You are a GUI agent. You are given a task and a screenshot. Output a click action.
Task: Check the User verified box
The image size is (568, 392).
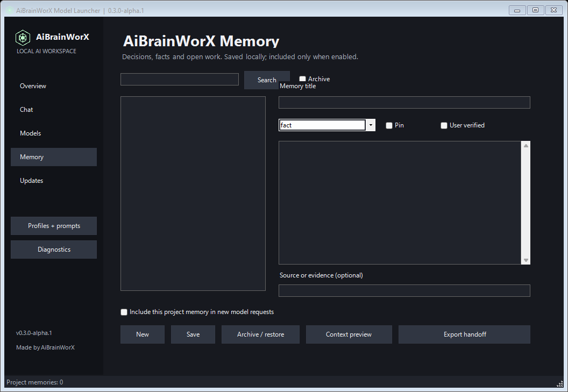click(x=444, y=125)
